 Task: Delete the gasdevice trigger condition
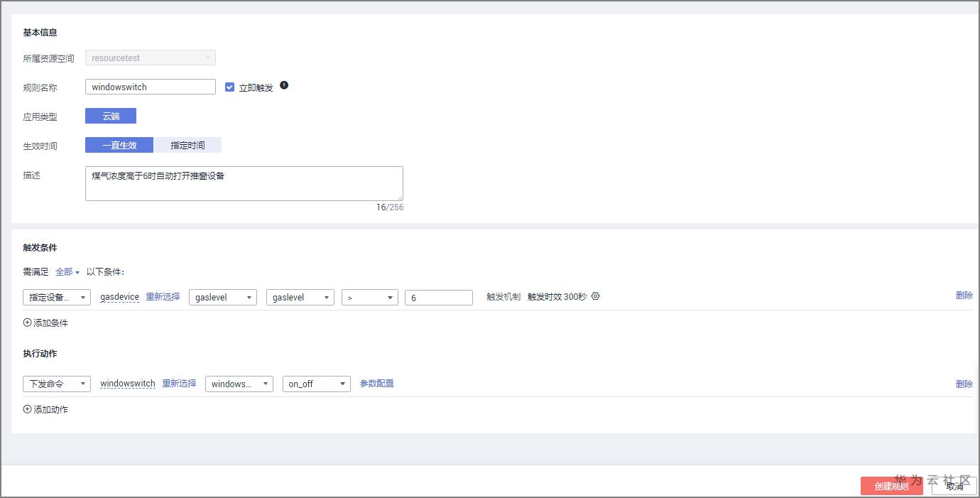964,296
